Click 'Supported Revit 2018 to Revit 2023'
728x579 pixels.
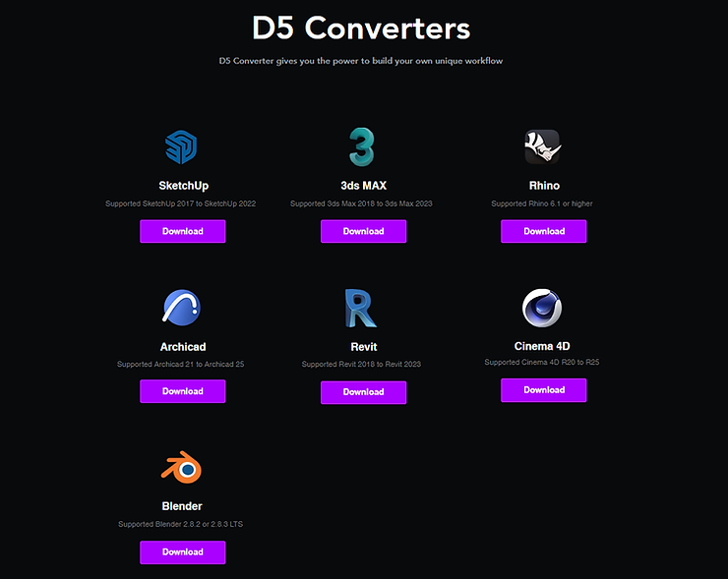(x=361, y=364)
